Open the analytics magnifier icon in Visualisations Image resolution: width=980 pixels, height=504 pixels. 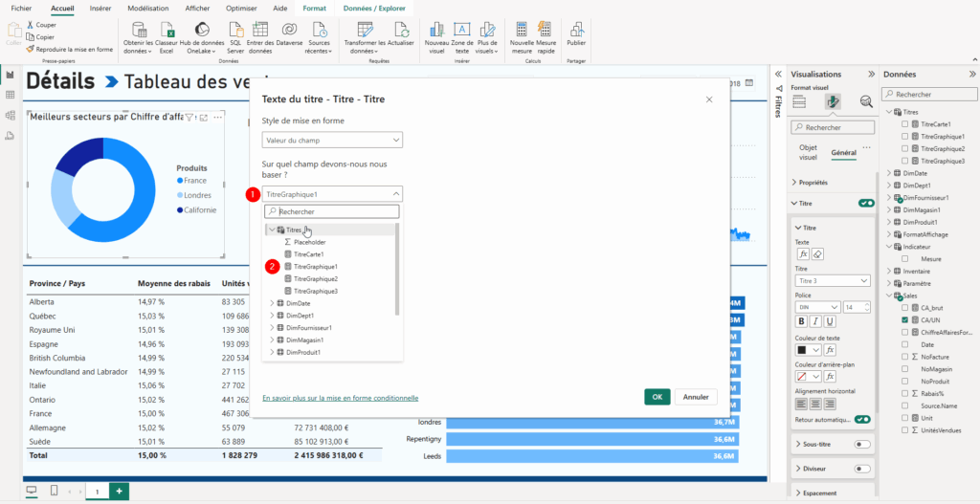tap(866, 101)
